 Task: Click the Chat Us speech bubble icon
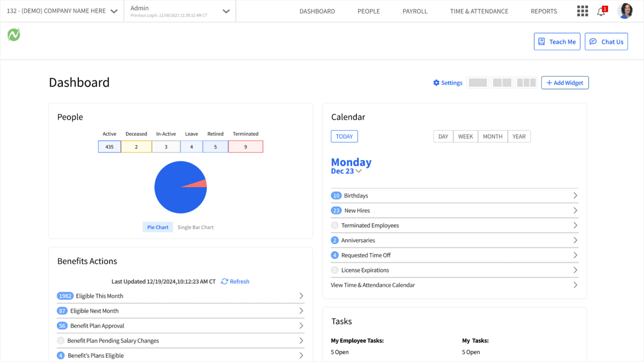[x=593, y=41]
